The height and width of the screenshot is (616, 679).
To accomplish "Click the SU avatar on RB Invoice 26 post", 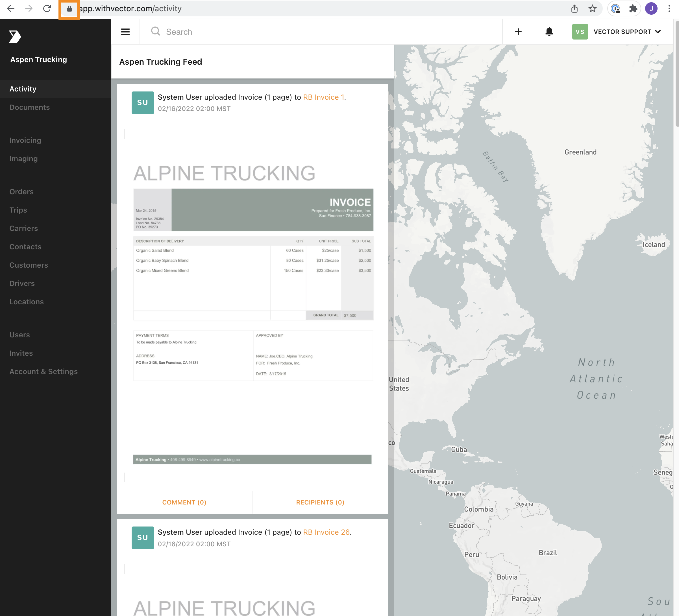I will pyautogui.click(x=143, y=538).
